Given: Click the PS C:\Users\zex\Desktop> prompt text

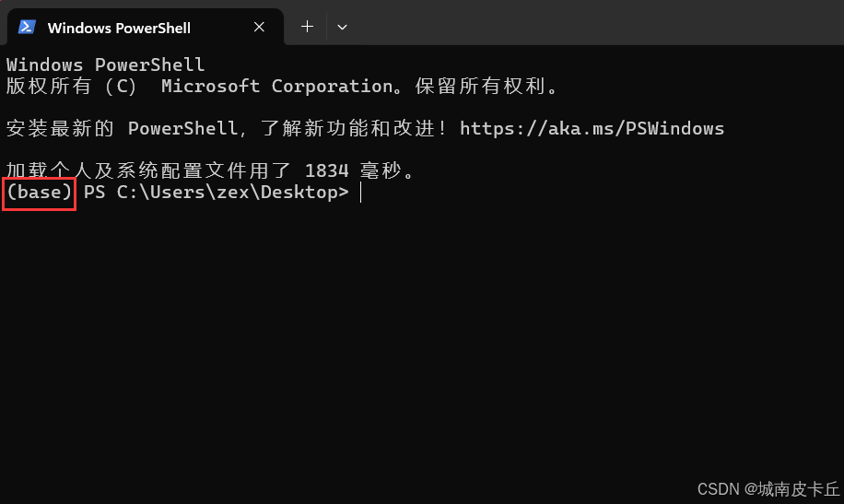Looking at the screenshot, I should (216, 193).
